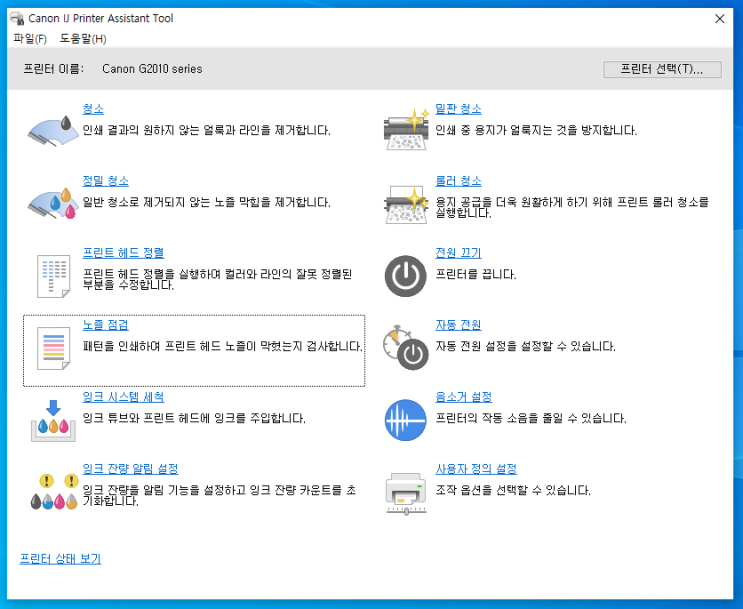Click text 프린터의 작동 소음을 줄일 수 있습니다.
Image resolution: width=743 pixels, height=609 pixels.
click(x=531, y=418)
